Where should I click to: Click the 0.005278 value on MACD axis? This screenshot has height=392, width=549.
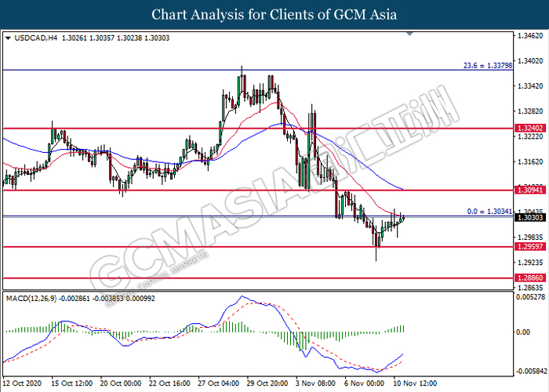click(529, 298)
